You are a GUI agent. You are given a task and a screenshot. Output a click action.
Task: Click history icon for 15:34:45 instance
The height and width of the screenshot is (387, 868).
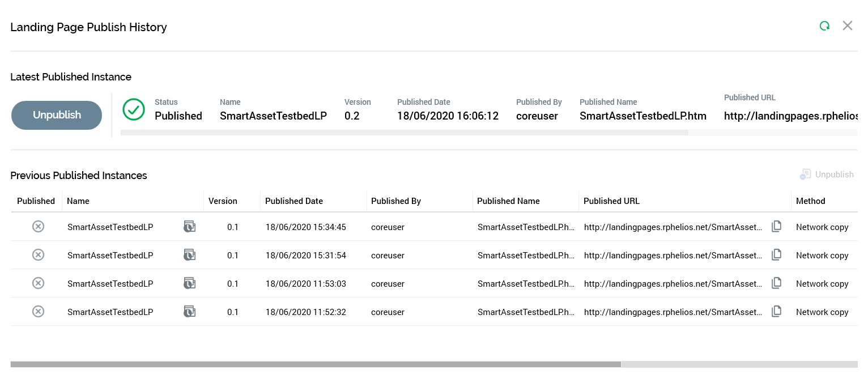(189, 227)
